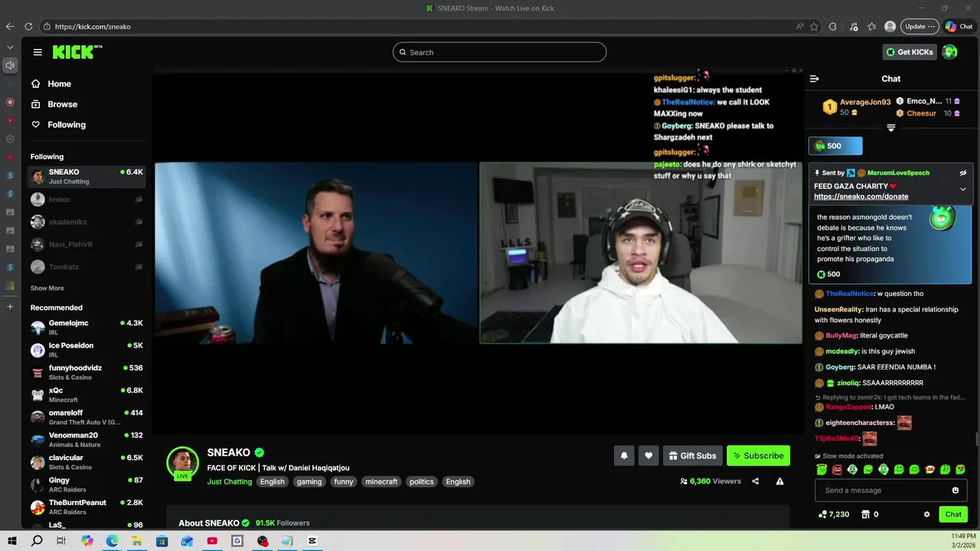
Task: Select the minecraft tag
Action: pos(381,481)
